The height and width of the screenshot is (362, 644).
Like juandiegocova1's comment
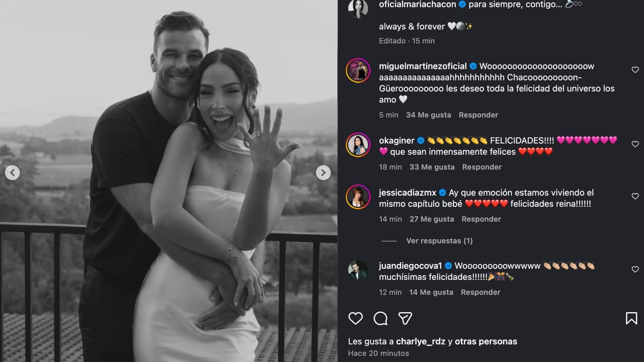click(635, 269)
